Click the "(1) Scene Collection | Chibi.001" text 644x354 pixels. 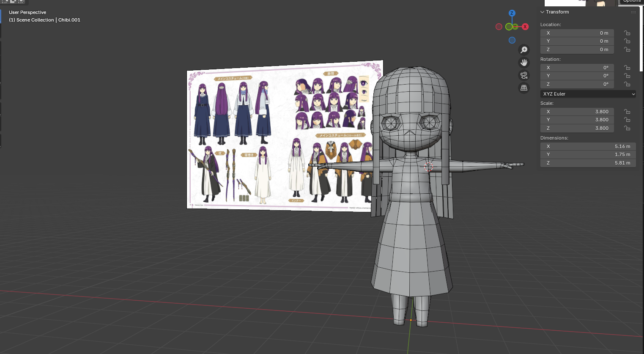click(44, 20)
